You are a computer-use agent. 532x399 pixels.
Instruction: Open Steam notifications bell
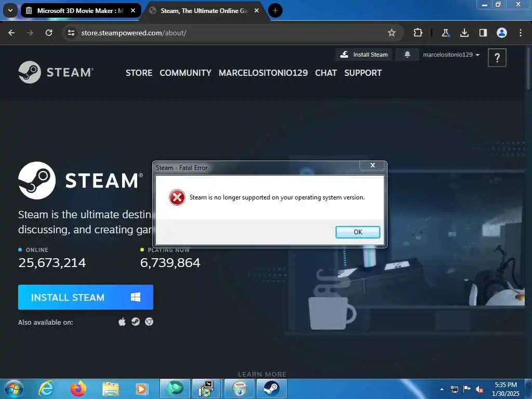407,54
